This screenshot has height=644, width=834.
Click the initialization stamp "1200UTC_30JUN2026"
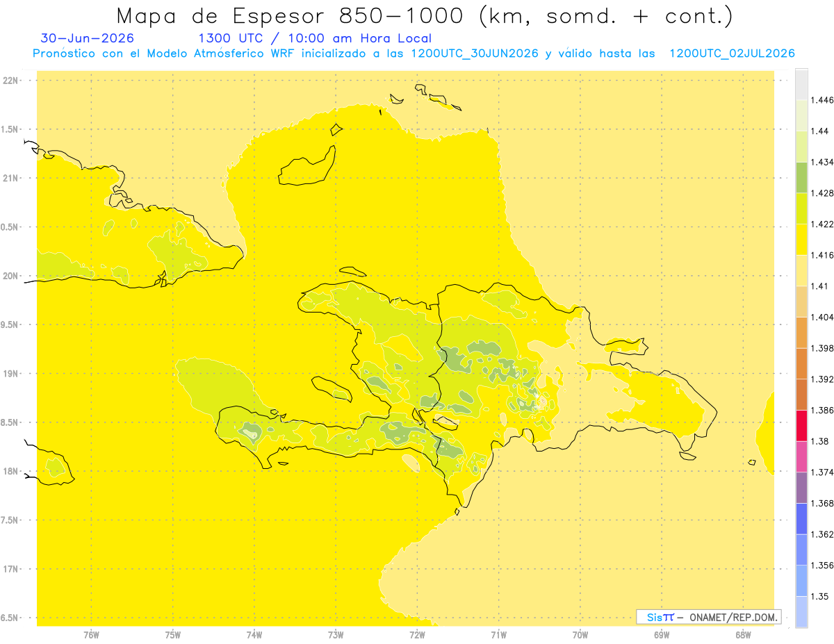[475, 53]
